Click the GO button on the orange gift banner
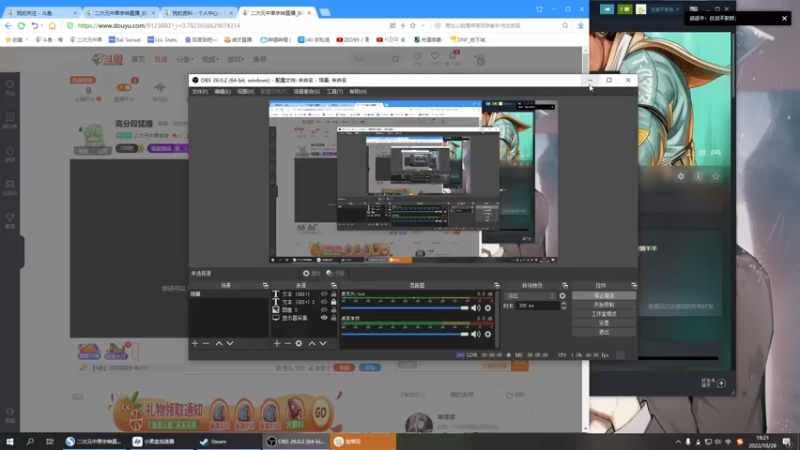Screen dimensions: 800x450 (320, 412)
